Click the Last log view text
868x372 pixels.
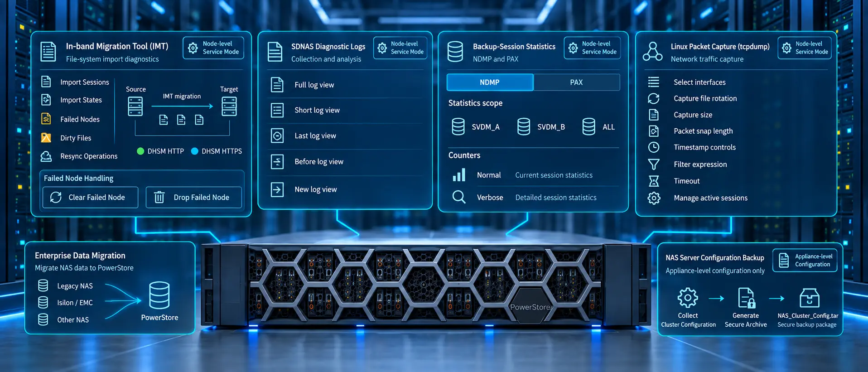coord(315,135)
